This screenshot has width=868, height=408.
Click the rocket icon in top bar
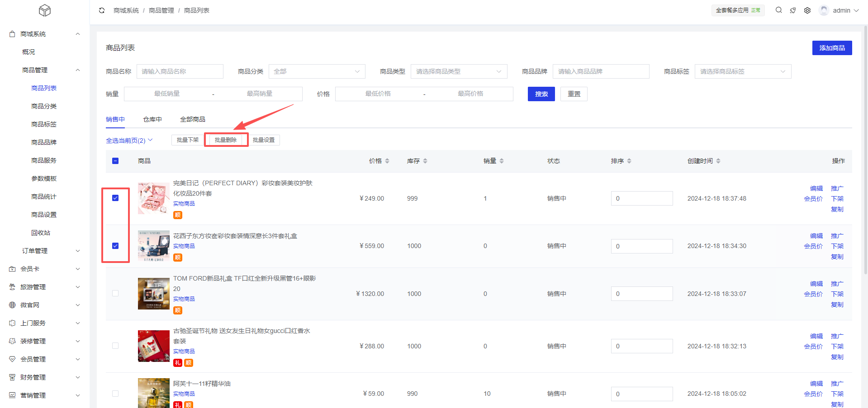click(793, 10)
